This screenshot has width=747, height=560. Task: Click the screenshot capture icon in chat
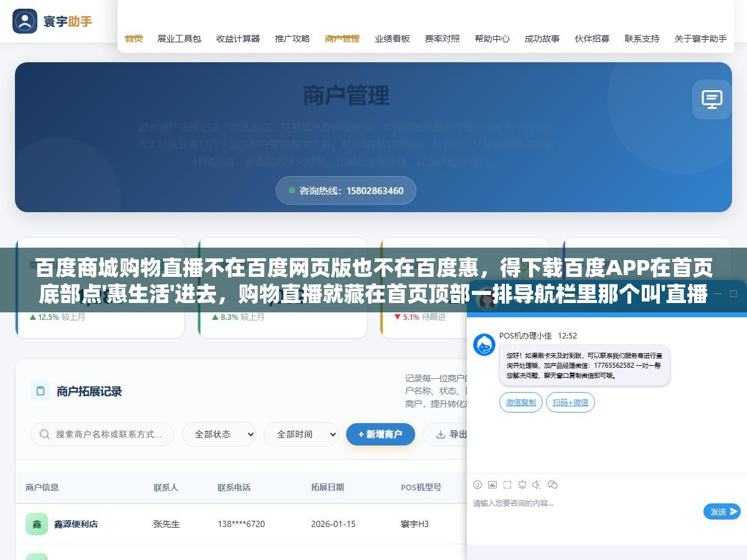507,485
